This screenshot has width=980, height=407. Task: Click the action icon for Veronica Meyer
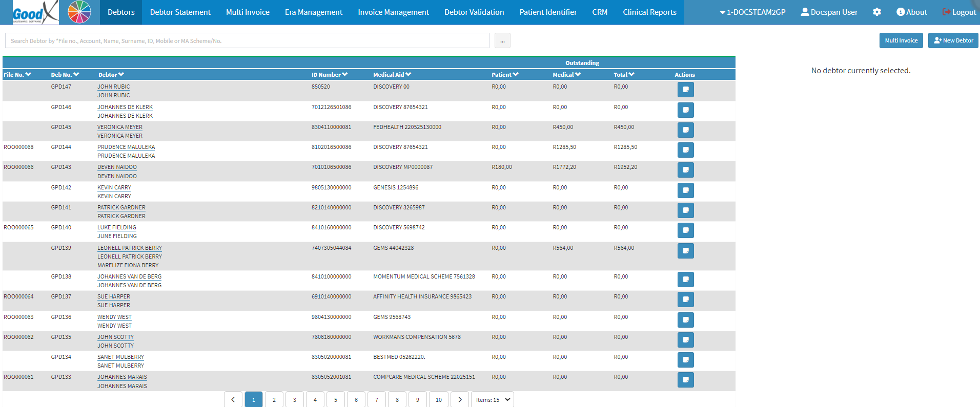[x=685, y=130]
